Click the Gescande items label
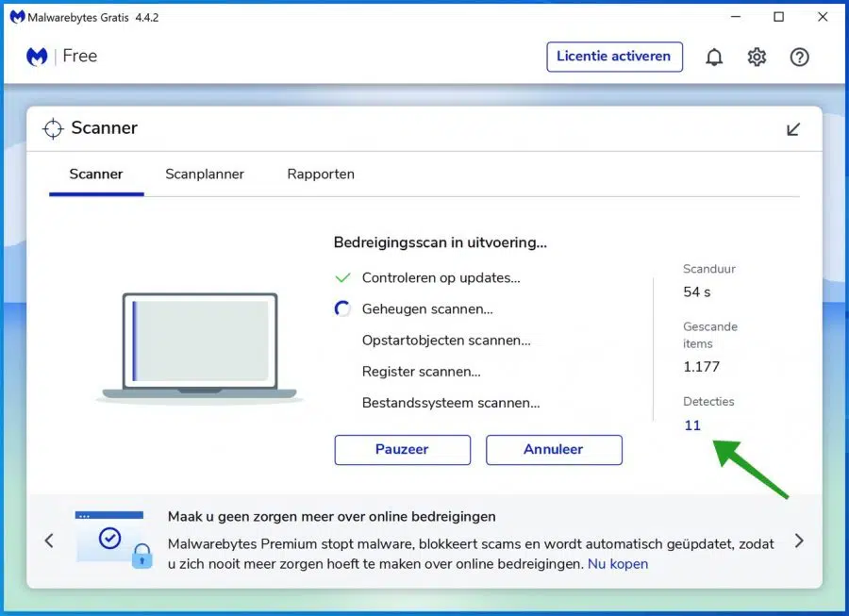This screenshot has width=849, height=616. coord(710,335)
